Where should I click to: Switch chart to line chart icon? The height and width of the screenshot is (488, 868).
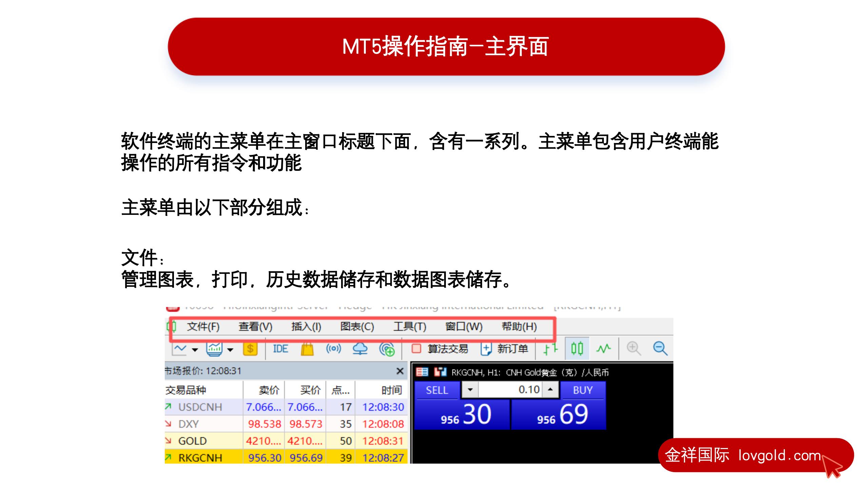(604, 349)
